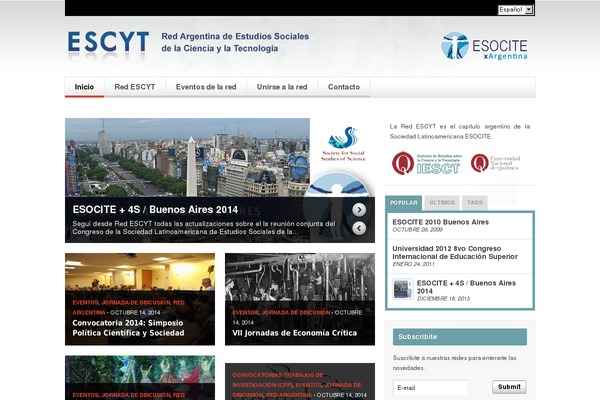This screenshot has height=400, width=600.
Task: Click Society for Social Studies of Science logo
Action: pos(343,144)
